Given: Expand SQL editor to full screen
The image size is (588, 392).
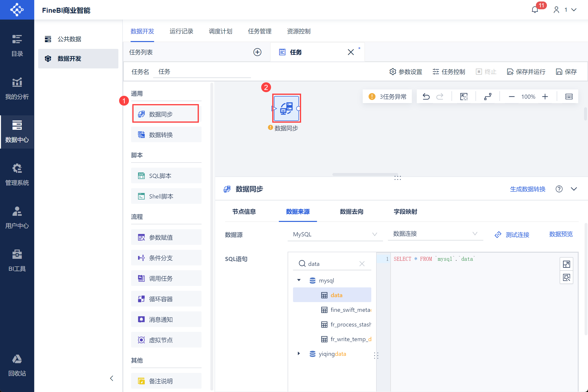Looking at the screenshot, I should (566, 264).
